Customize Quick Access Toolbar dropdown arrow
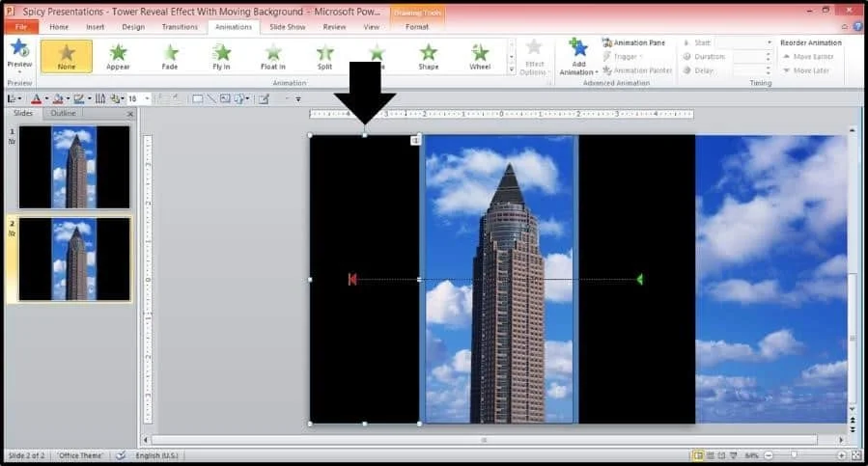The width and height of the screenshot is (868, 466). [x=297, y=99]
